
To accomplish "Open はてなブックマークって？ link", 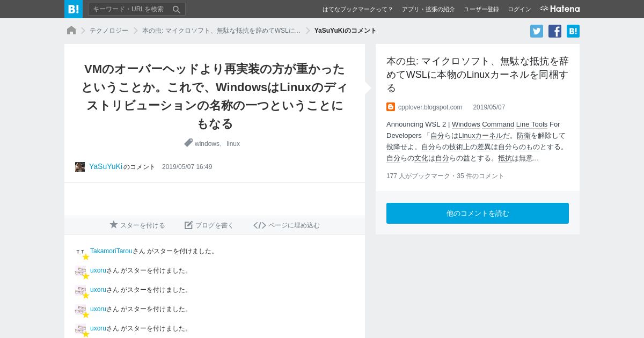I will tap(357, 9).
